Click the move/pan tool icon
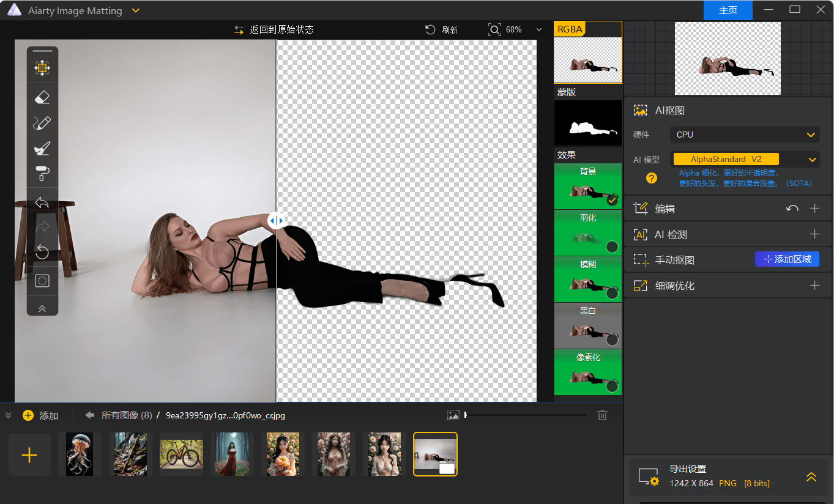834x504 pixels. pyautogui.click(x=42, y=68)
